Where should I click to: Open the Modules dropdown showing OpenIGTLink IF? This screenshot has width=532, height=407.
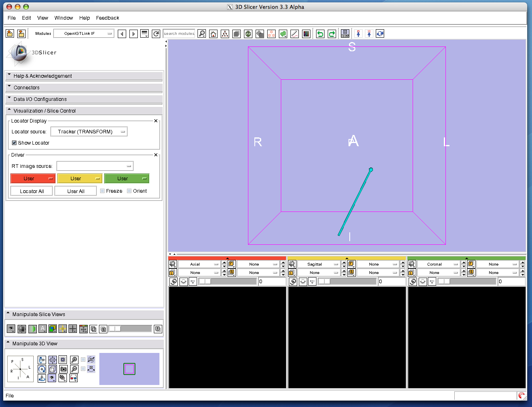click(x=84, y=34)
